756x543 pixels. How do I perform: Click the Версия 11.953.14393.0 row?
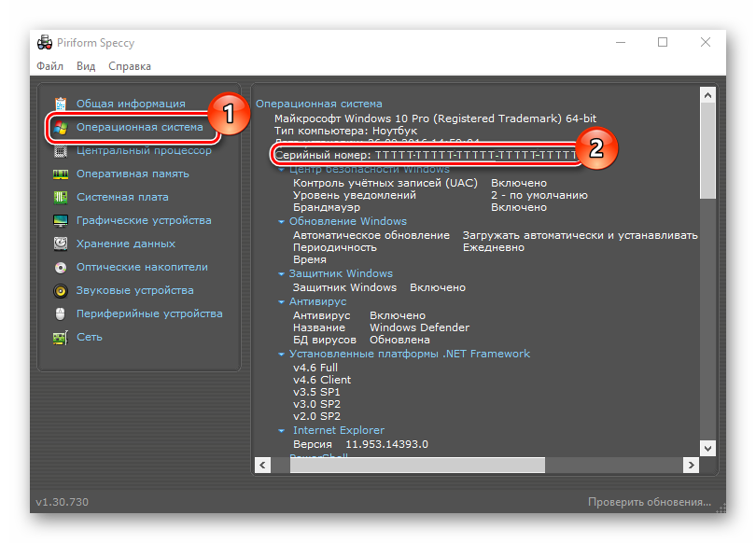[360, 444]
